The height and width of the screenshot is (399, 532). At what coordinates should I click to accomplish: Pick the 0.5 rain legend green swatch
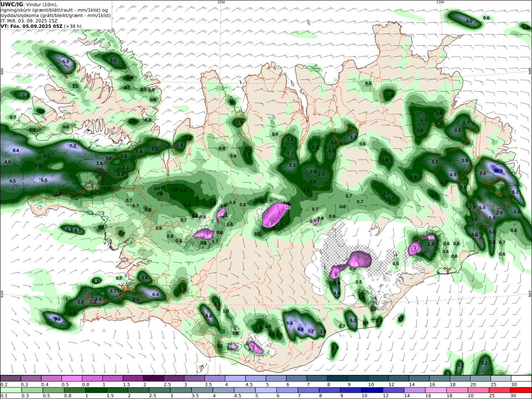(53, 390)
